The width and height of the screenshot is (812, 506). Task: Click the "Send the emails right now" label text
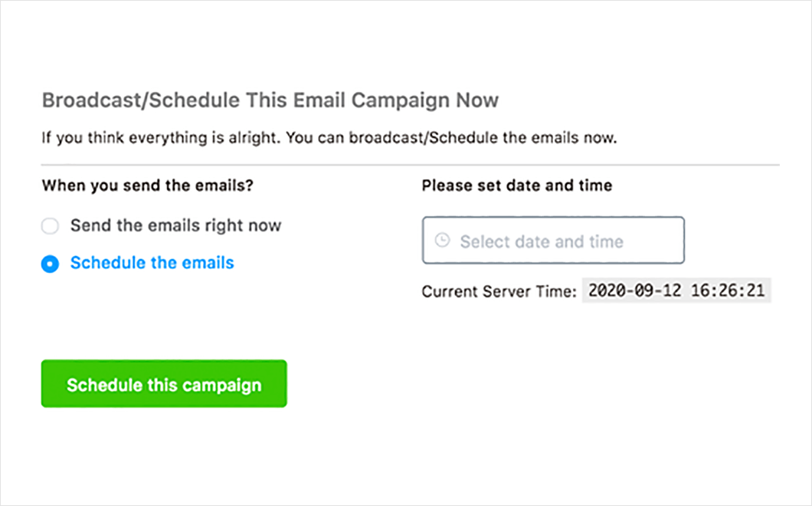click(175, 226)
